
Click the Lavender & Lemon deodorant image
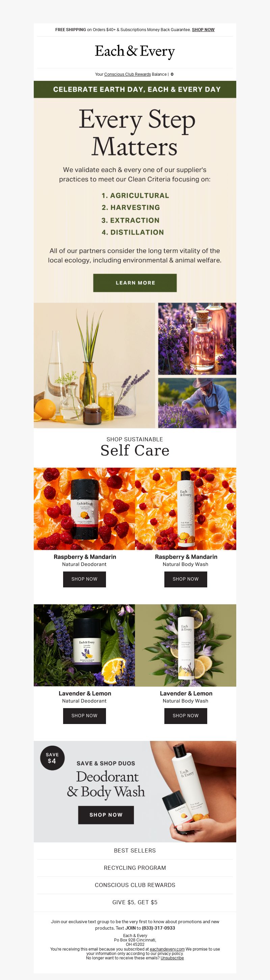(x=84, y=645)
